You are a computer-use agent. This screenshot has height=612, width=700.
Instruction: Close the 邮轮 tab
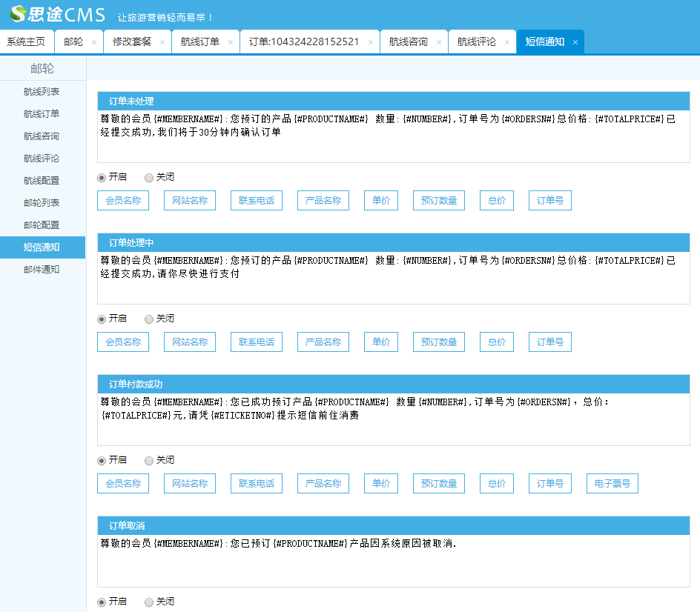[93, 42]
